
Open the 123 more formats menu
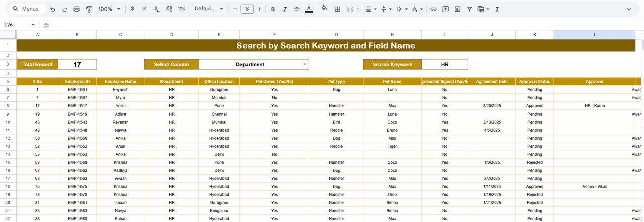pyautogui.click(x=181, y=9)
